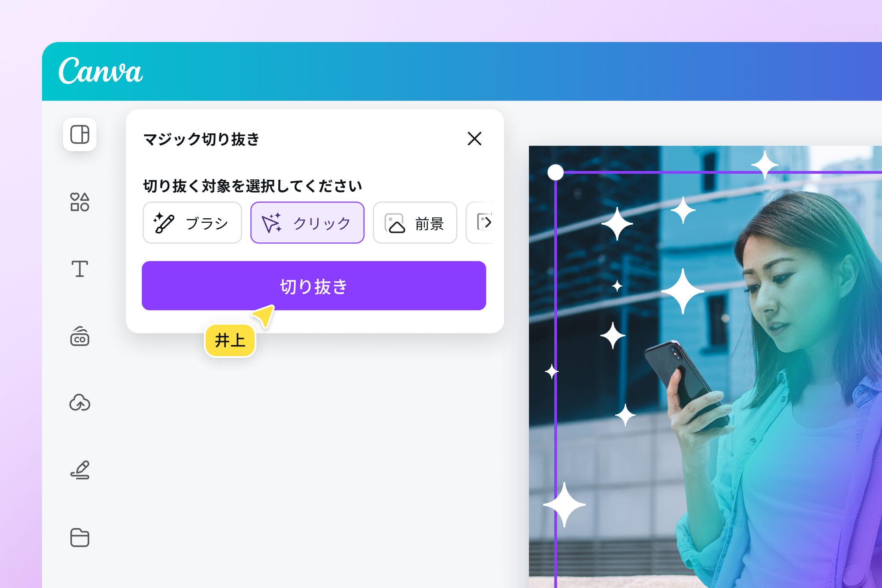Click the purple 切り抜き button
This screenshot has width=882, height=588.
[314, 286]
